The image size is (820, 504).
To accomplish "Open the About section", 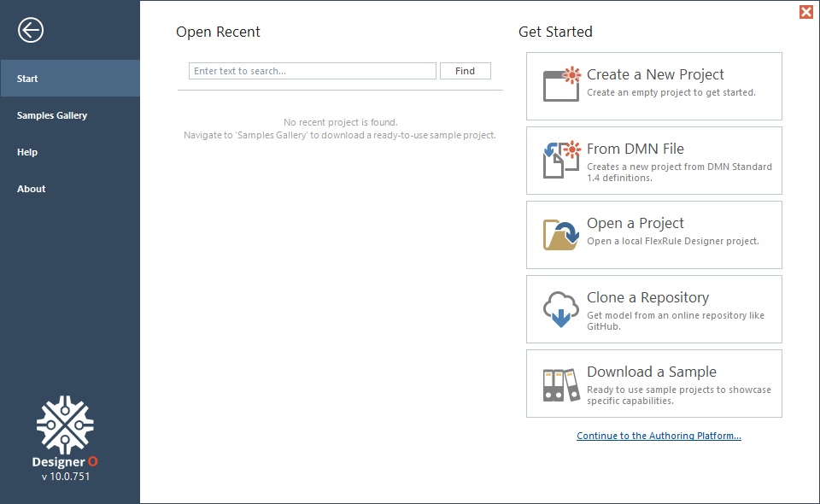I will [x=70, y=189].
